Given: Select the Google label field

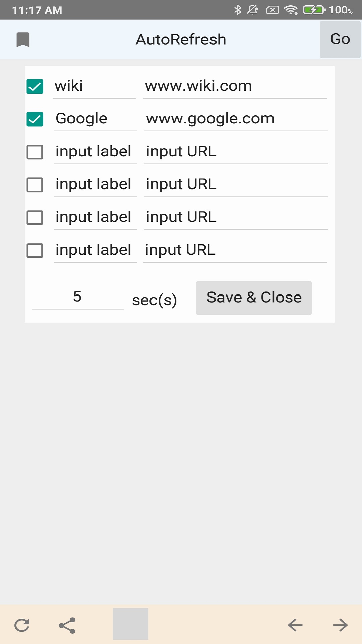Looking at the screenshot, I should tap(95, 119).
